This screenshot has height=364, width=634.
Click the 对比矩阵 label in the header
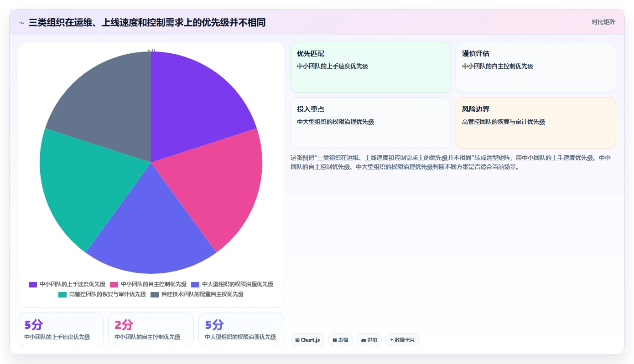tap(603, 22)
